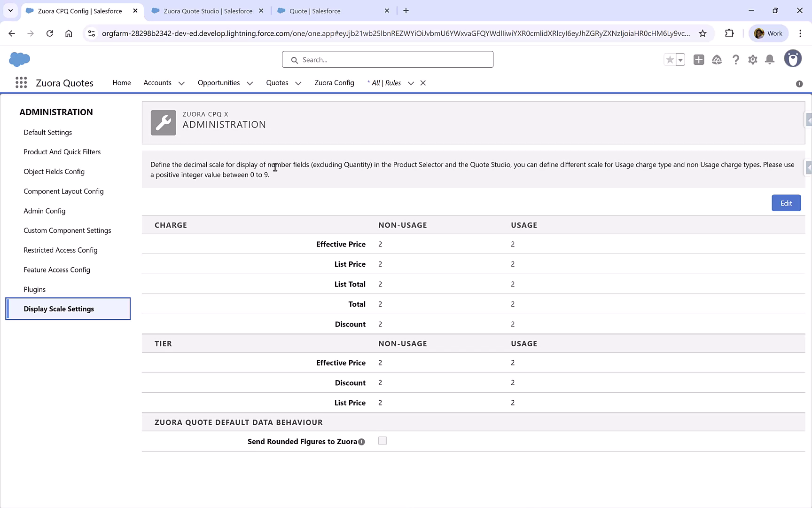Click the Edit button
This screenshot has width=812, height=508.
(786, 203)
